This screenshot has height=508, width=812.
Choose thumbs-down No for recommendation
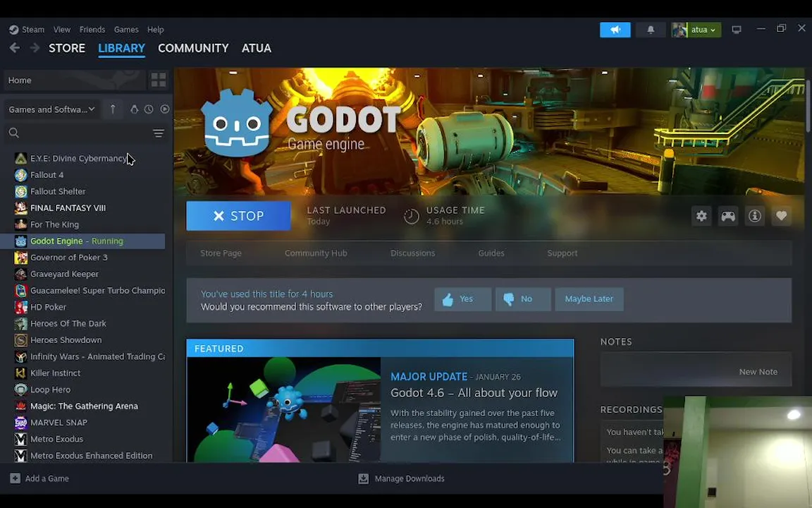pyautogui.click(x=523, y=299)
